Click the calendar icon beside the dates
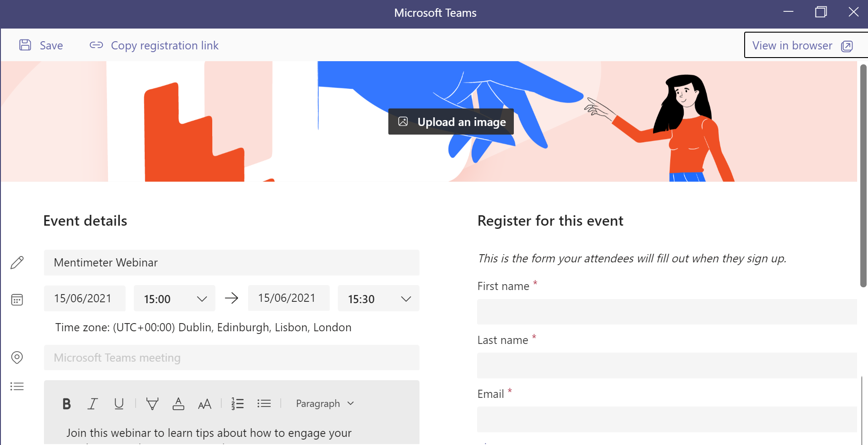Viewport: 868px width, 445px height. (x=17, y=300)
